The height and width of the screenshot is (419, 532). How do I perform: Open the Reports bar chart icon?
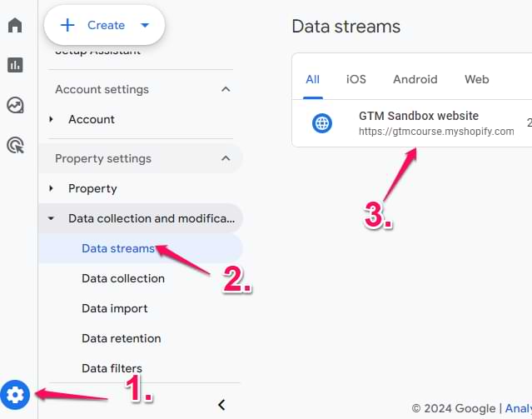15,65
